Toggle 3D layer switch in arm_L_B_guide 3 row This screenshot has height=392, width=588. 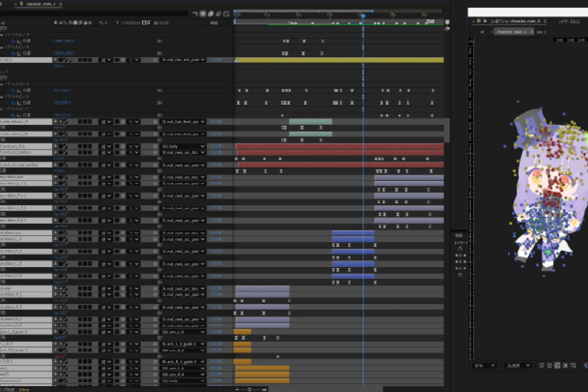[x=90, y=344]
